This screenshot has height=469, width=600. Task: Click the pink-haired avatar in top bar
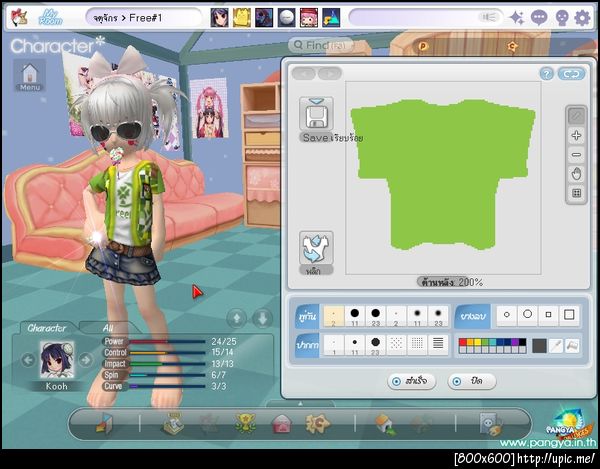coord(309,18)
